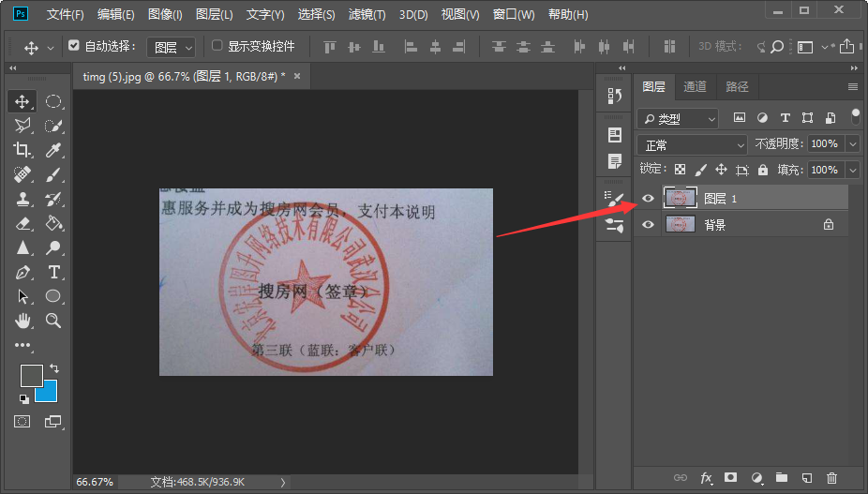
Task: Select the Horizontal Type tool
Action: click(53, 272)
